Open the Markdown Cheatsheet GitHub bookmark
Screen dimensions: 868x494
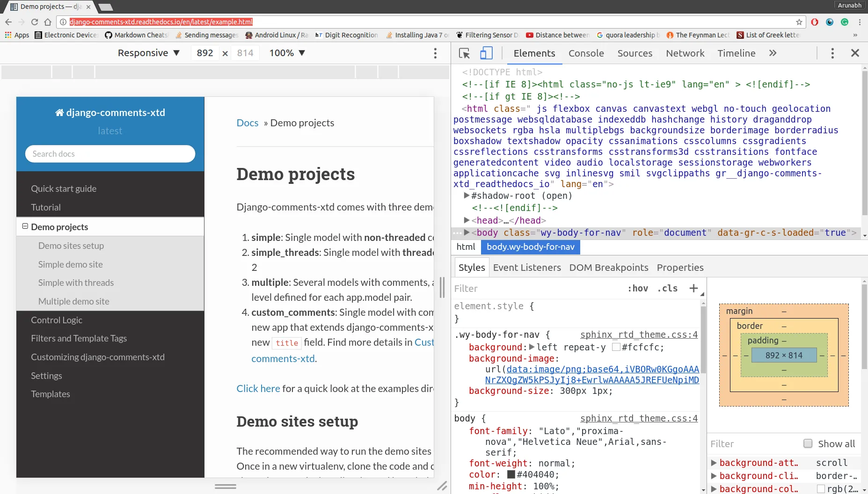pos(136,35)
